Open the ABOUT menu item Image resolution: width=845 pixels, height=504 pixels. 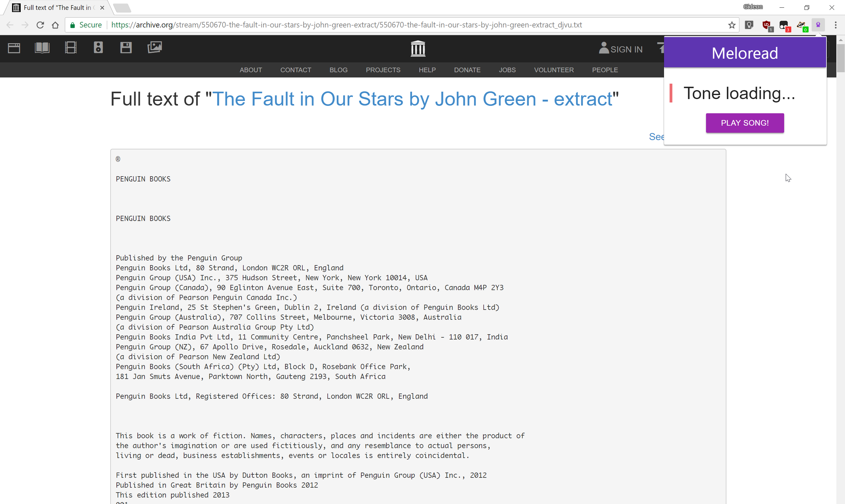coord(251,70)
